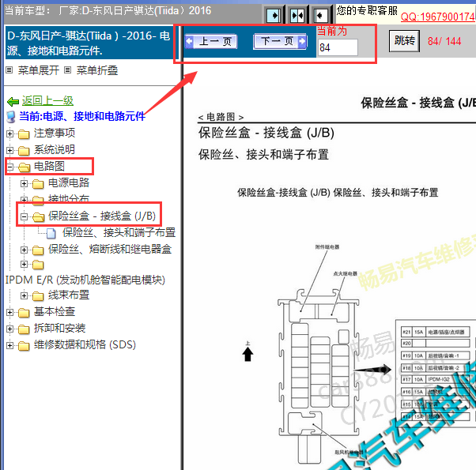Expand the 维修数据和规格 (SDS) node
Screen dimensions: 476x470
[x=10, y=345]
